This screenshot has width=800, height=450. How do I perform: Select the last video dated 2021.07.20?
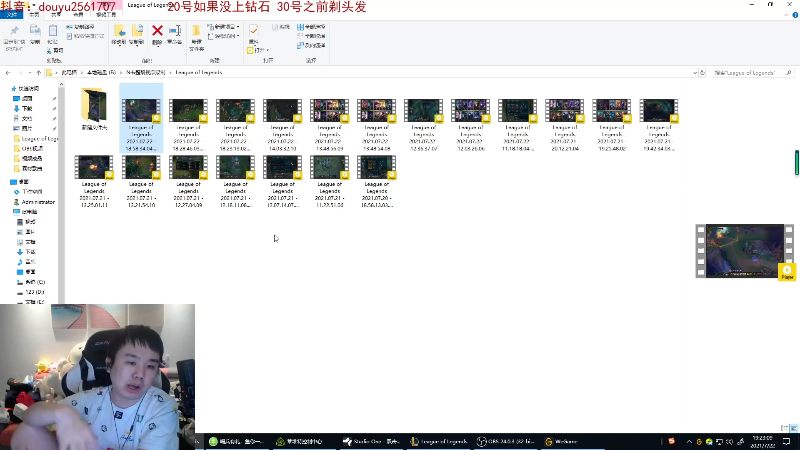377,182
